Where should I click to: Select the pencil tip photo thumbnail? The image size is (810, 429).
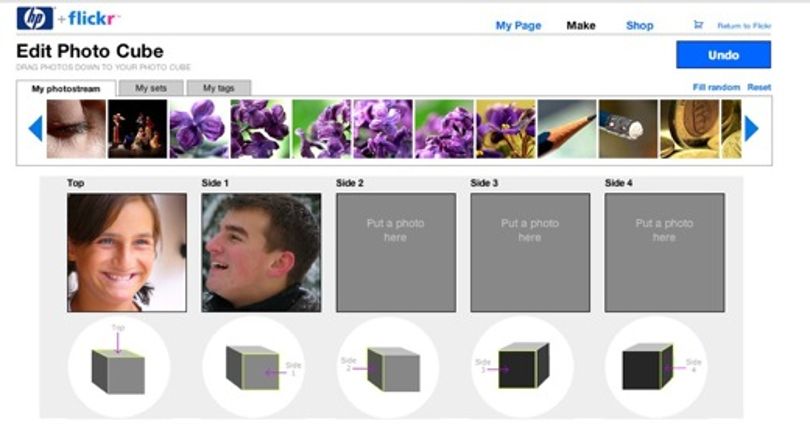567,129
